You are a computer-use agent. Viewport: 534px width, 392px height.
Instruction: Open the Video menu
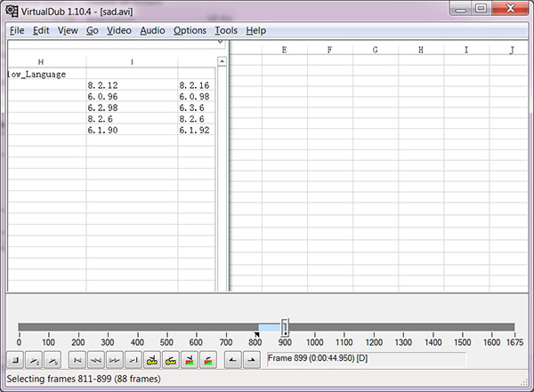(118, 30)
